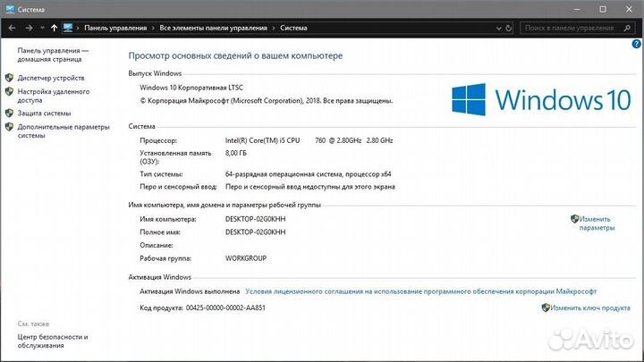The image size is (644, 362).
Task: Open 'Центр безопасности и обслуживания'
Action: click(x=53, y=341)
